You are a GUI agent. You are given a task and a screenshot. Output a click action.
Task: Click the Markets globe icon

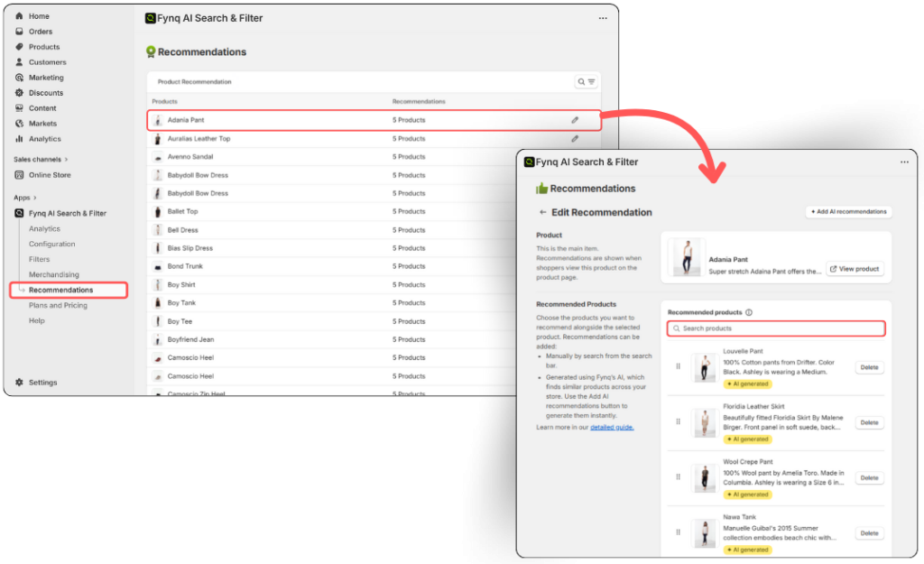19,124
